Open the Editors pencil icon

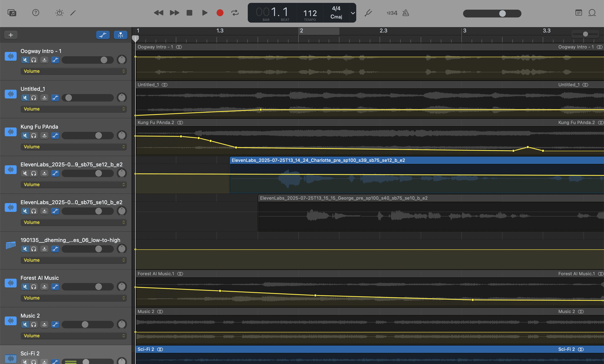point(73,13)
